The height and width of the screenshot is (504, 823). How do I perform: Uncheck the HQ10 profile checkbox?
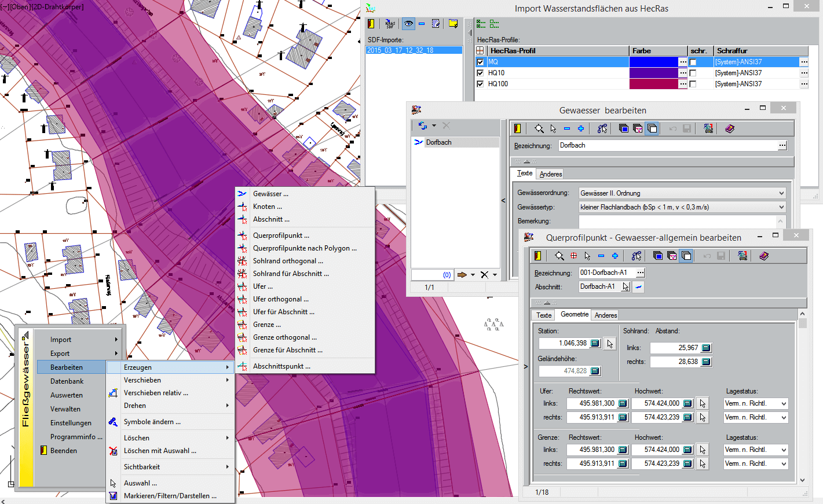[480, 73]
